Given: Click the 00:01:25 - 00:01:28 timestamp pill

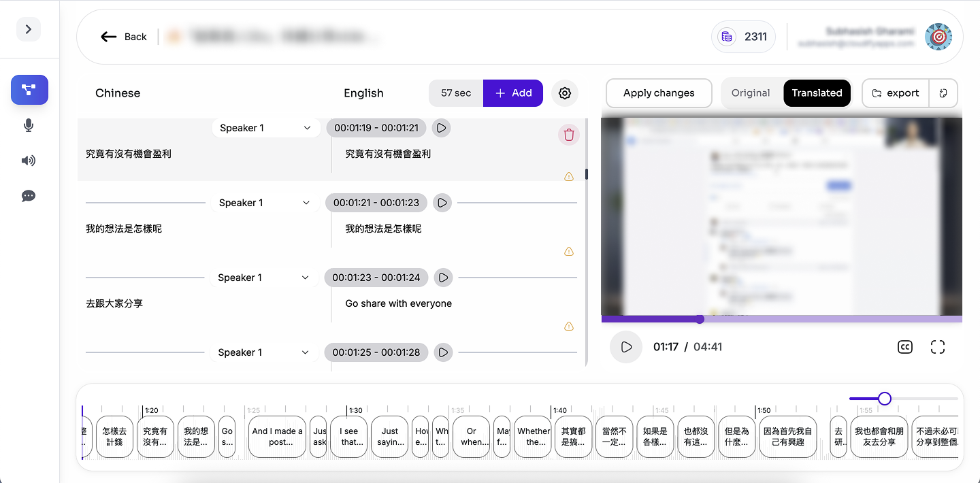Looking at the screenshot, I should [x=376, y=352].
